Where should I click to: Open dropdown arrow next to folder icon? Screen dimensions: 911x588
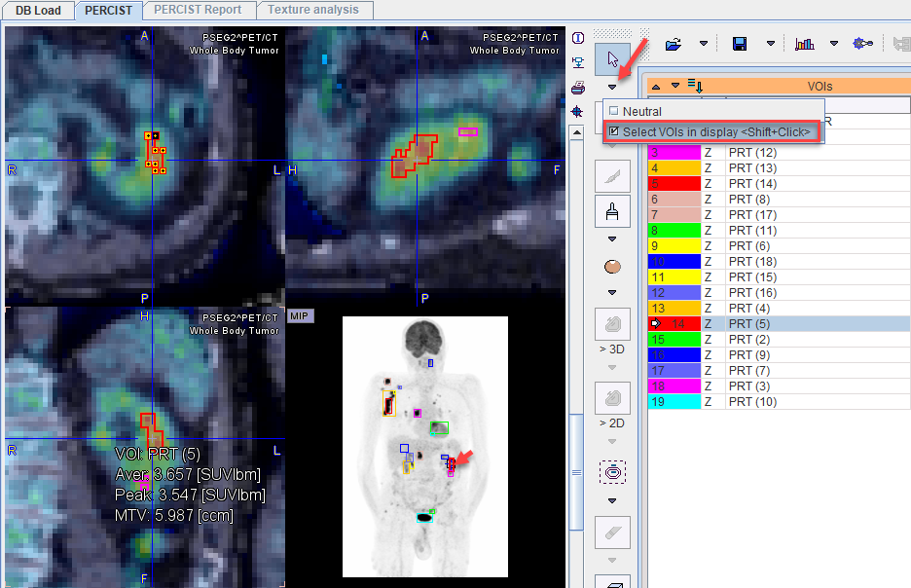(704, 44)
